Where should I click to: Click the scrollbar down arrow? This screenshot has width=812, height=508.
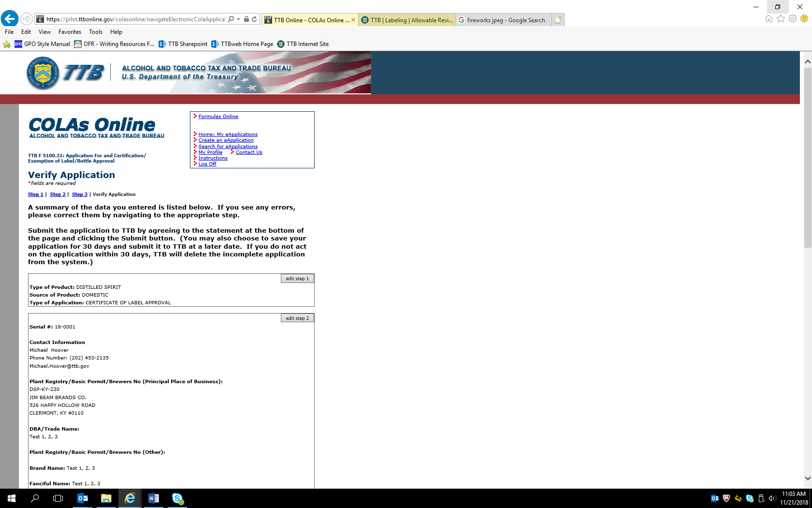807,478
